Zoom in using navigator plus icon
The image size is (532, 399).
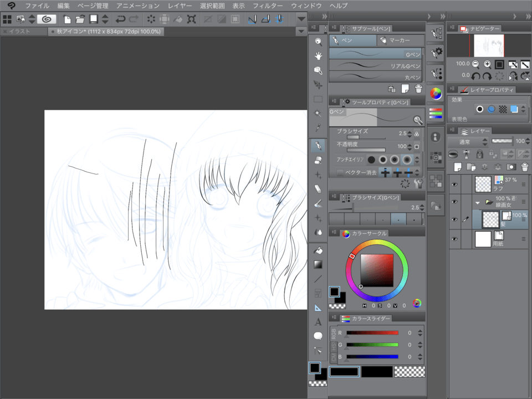tap(487, 64)
